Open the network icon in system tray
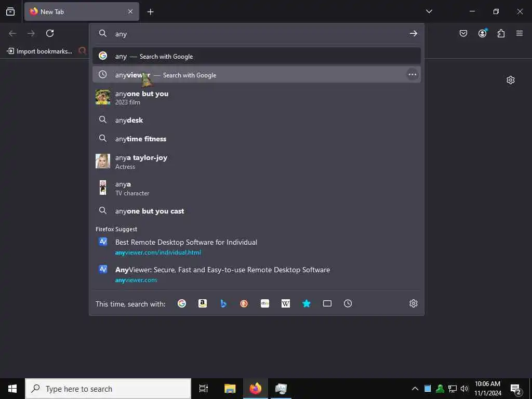532x399 pixels. [x=453, y=389]
